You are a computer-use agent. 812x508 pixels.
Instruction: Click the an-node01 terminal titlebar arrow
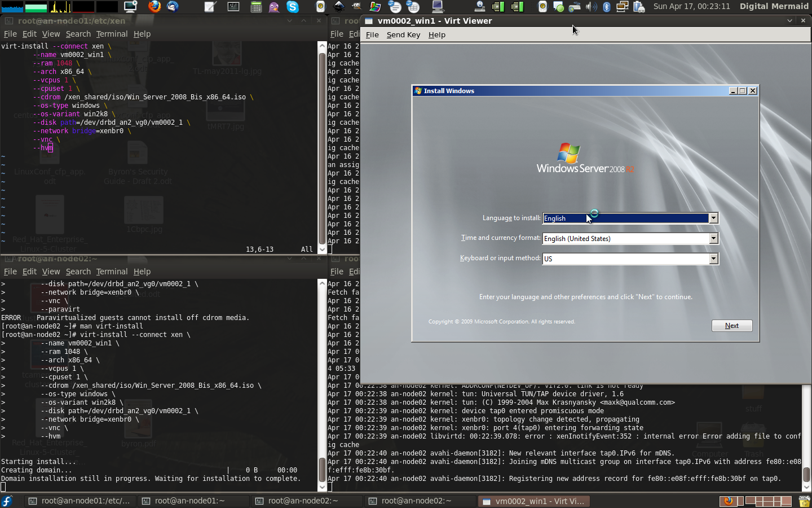(290, 20)
